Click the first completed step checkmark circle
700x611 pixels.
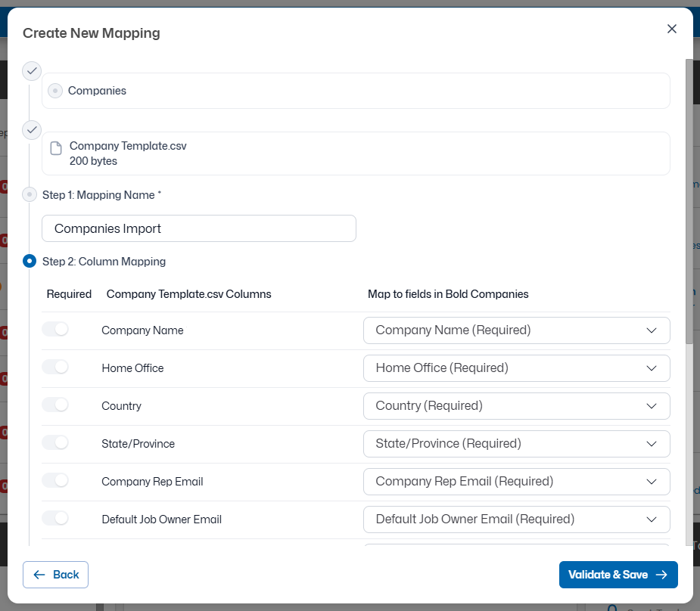pyautogui.click(x=32, y=71)
